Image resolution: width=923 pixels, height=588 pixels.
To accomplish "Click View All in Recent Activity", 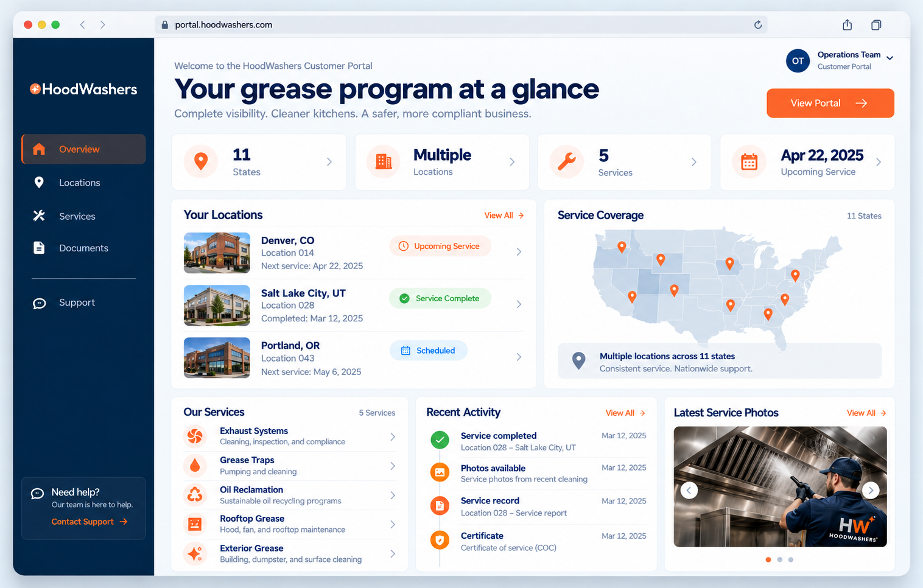I will pos(625,413).
